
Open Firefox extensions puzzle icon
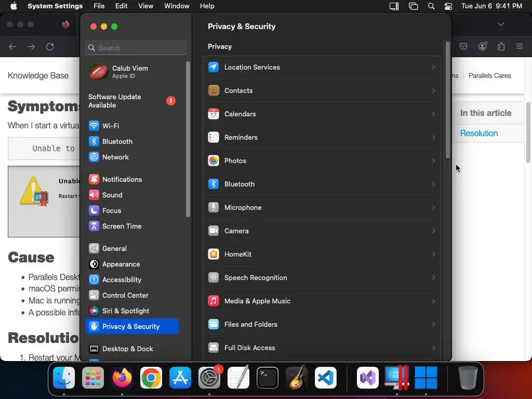click(501, 46)
